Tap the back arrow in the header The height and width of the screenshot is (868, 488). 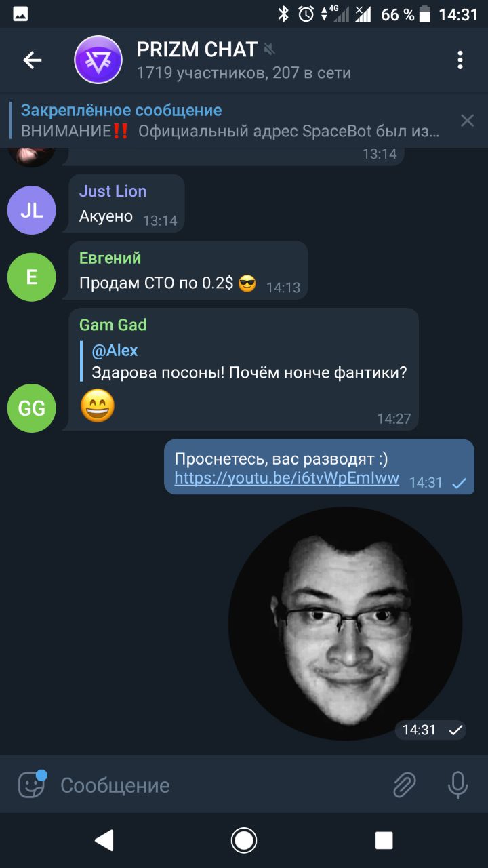pos(33,60)
